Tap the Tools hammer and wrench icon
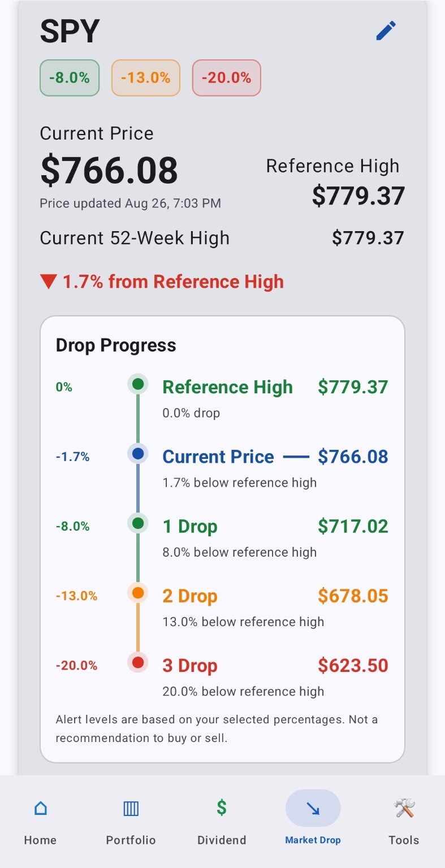Screen dimensions: 445x868 [x=404, y=808]
